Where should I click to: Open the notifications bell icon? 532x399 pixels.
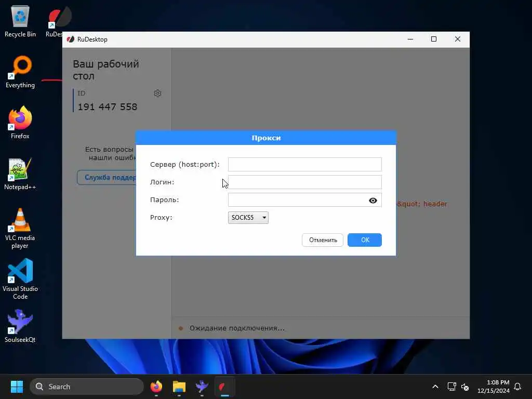517,387
